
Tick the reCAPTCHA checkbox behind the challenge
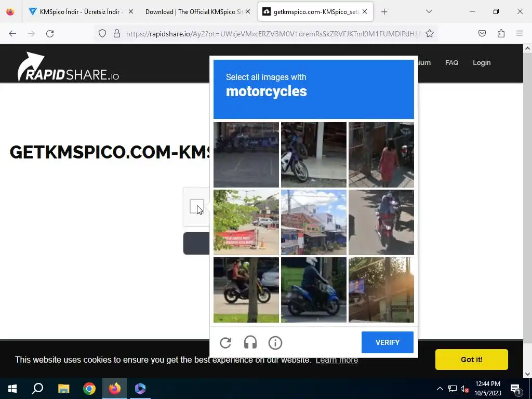(197, 207)
